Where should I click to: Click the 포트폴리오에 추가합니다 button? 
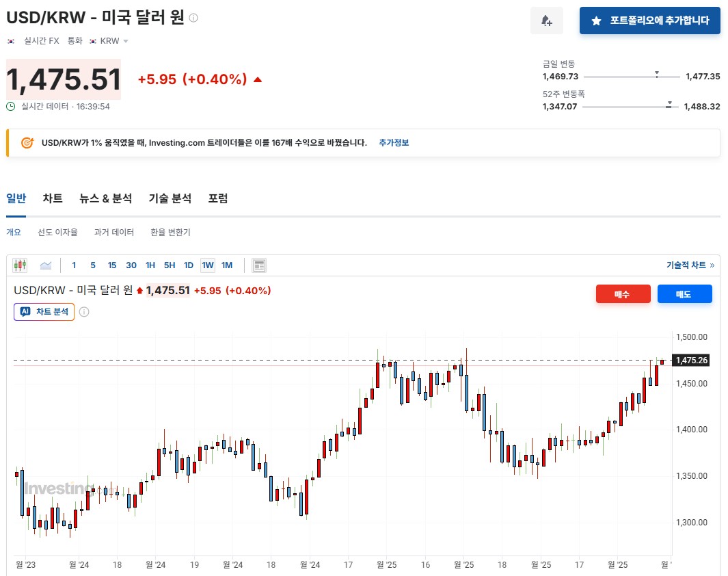(x=649, y=21)
